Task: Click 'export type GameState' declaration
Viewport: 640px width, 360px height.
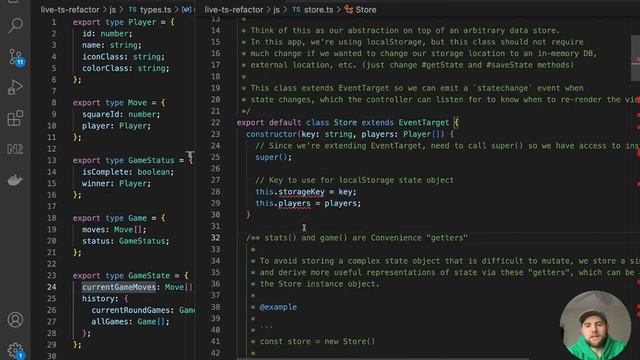Action: [x=121, y=276]
